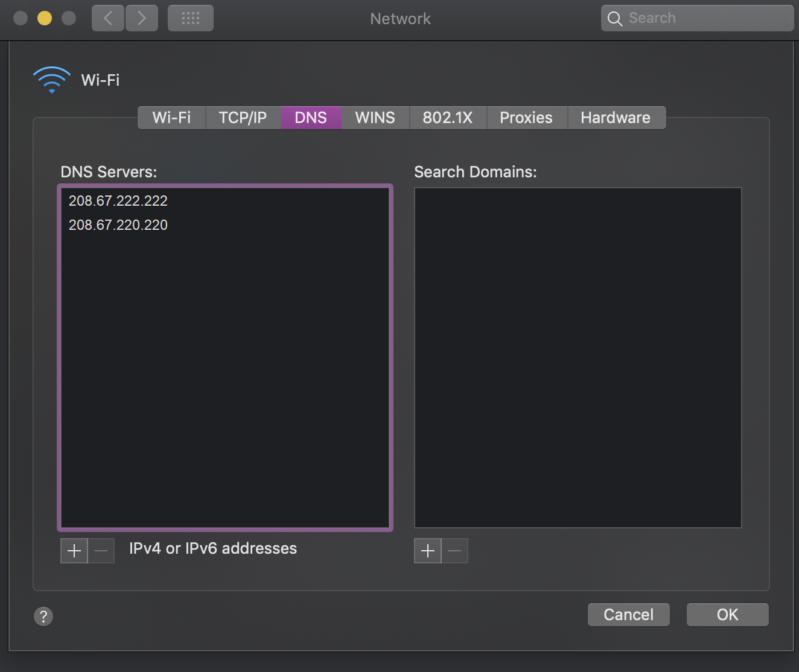799x672 pixels.
Task: Show all preferences grid icon
Action: (x=191, y=18)
